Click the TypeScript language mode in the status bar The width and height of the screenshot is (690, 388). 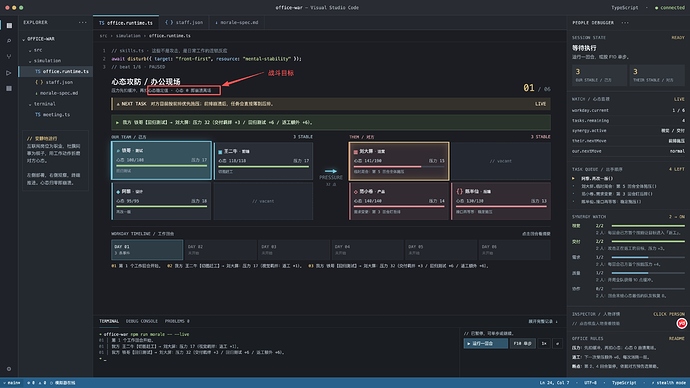tap(624, 383)
